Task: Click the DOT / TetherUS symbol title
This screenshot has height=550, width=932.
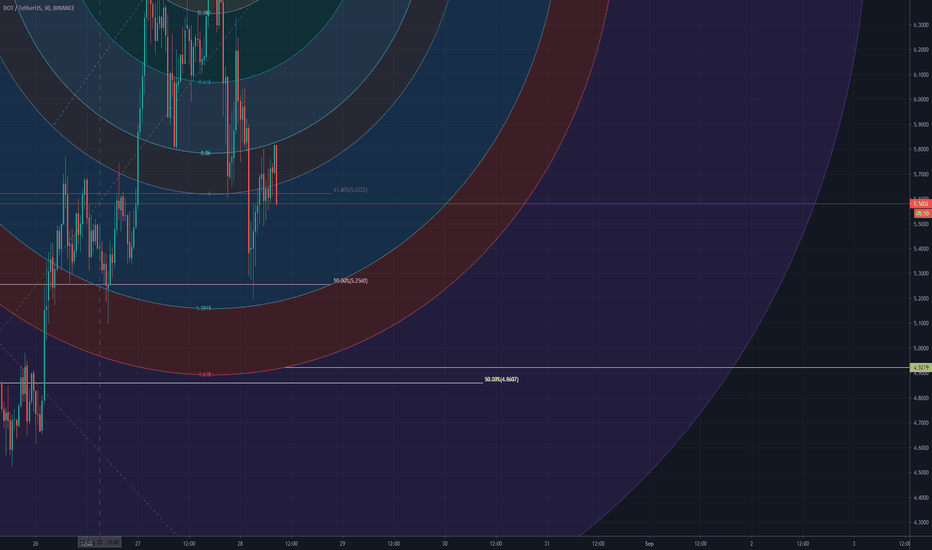Action: pos(39,8)
